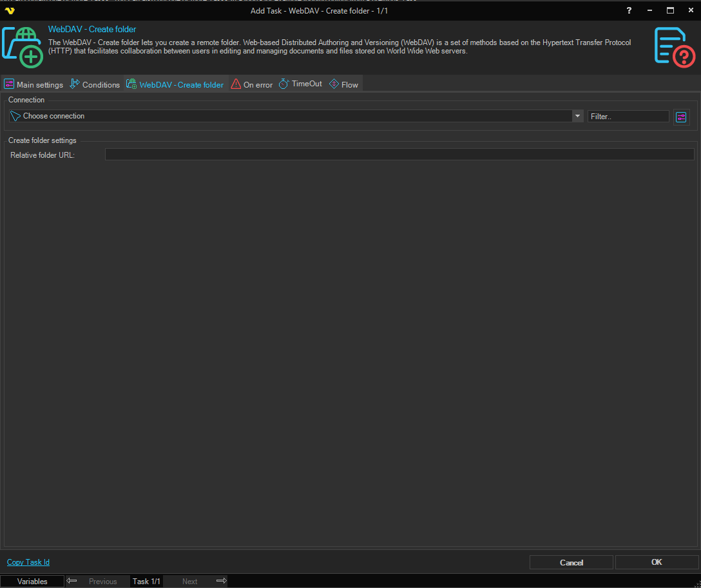Switch to the Main settings tab
701x588 pixels.
(x=34, y=84)
